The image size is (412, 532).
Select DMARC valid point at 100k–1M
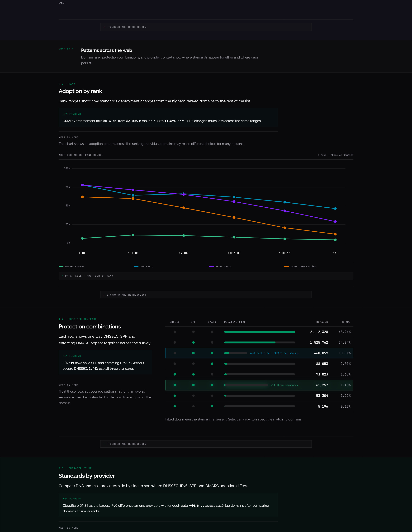[x=285, y=211]
